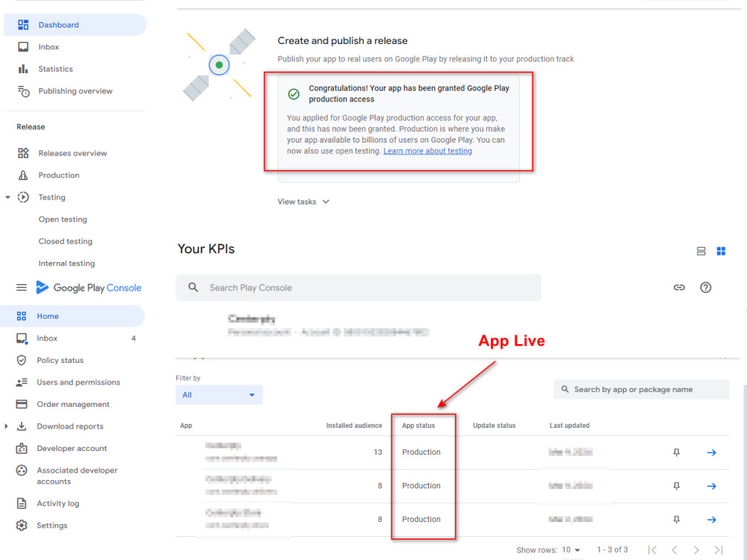Image resolution: width=747 pixels, height=560 pixels.
Task: Click the Search Play Console field
Action: (x=359, y=287)
